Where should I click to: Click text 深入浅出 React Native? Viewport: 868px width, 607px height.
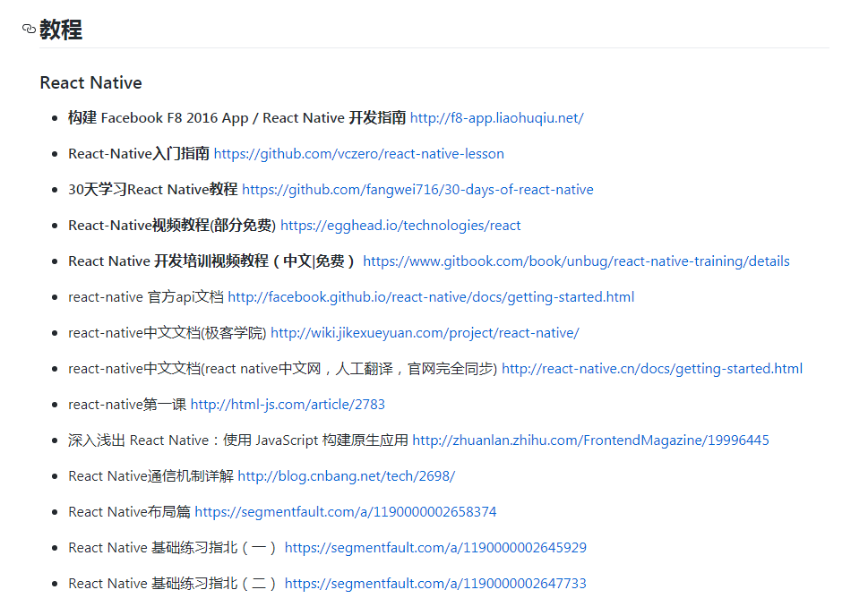pos(138,440)
